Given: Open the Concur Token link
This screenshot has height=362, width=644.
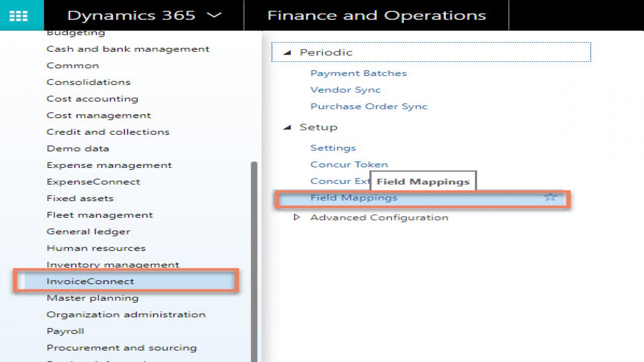Looking at the screenshot, I should [x=349, y=164].
